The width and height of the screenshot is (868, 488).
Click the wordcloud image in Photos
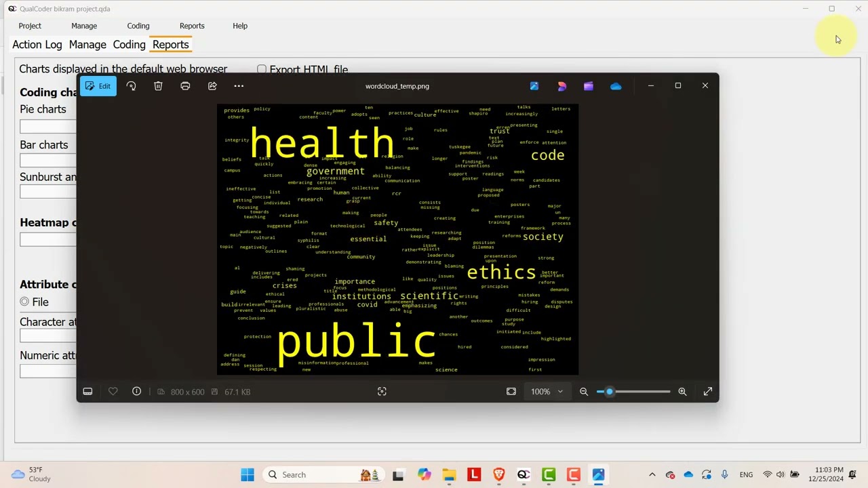point(397,239)
